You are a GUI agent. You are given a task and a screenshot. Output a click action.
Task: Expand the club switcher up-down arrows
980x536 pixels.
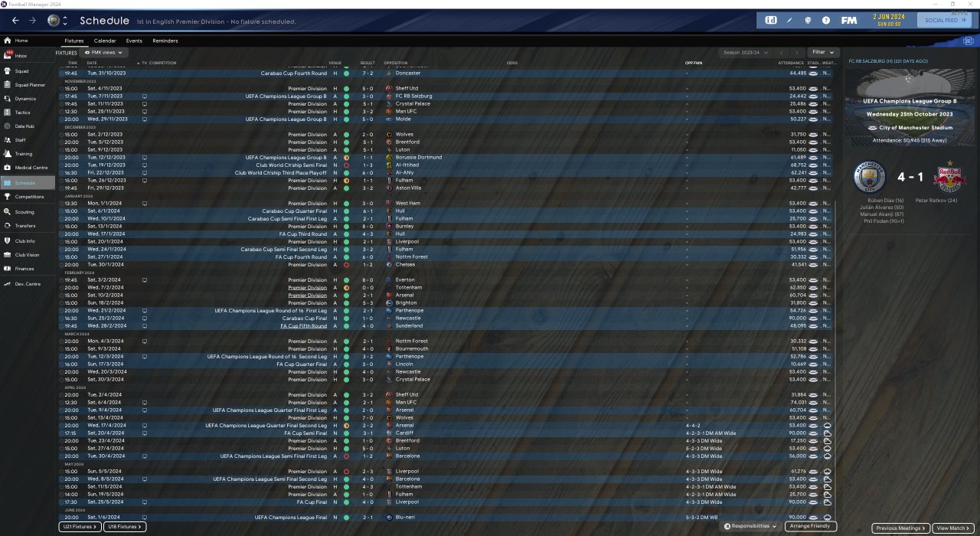65,20
